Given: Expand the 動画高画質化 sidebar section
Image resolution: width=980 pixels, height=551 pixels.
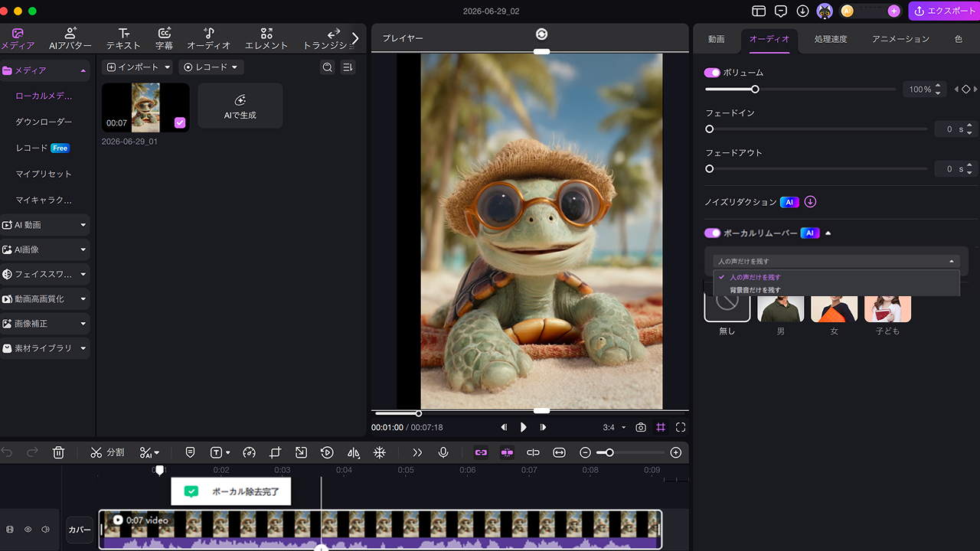Looking at the screenshot, I should click(45, 298).
